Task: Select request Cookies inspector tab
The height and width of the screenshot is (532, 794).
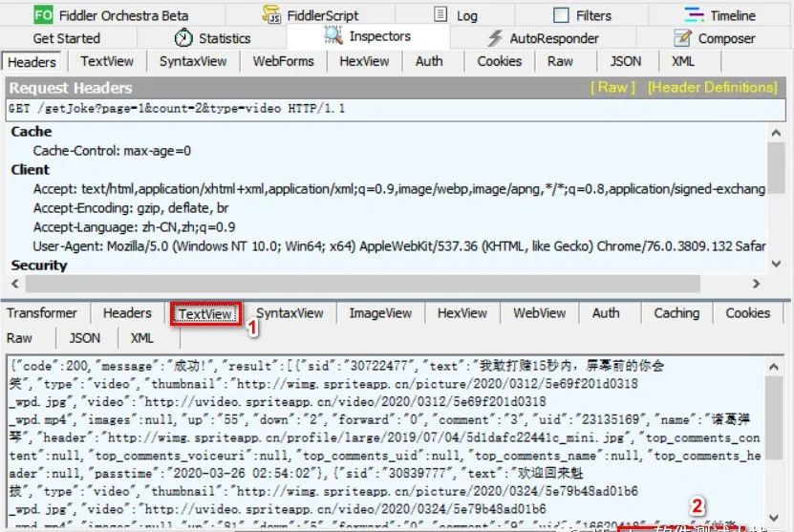Action: coord(500,61)
